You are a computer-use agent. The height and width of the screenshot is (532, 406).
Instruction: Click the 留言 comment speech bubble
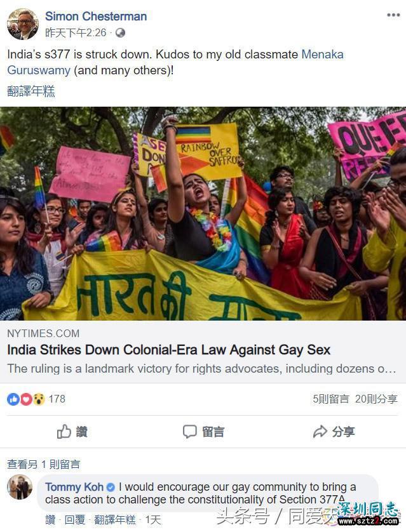(x=203, y=432)
